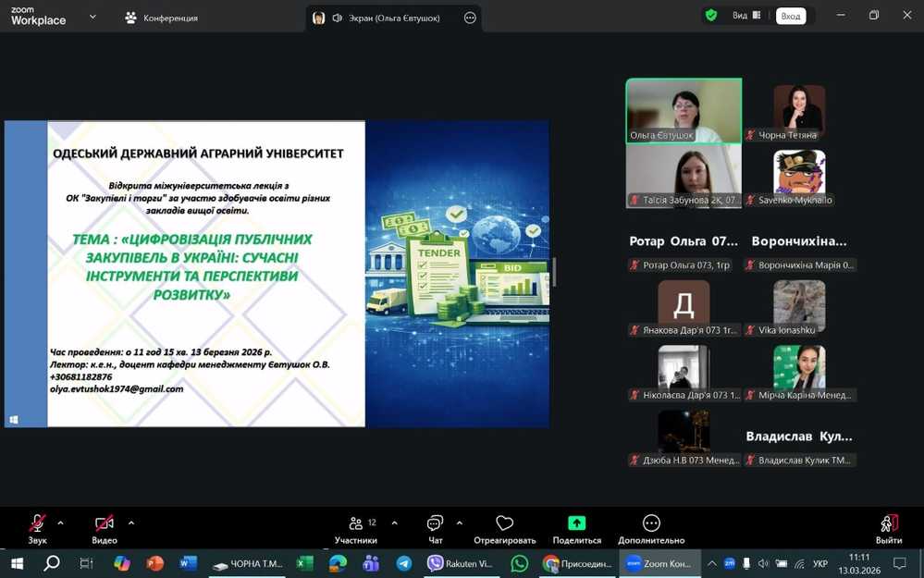Image resolution: width=924 pixels, height=578 pixels.
Task: Click the green security shield icon
Action: pyautogui.click(x=710, y=16)
